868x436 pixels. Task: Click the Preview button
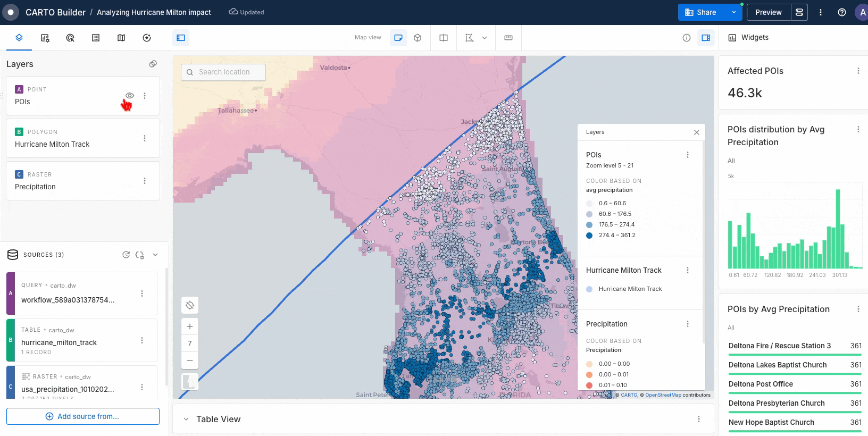(768, 12)
